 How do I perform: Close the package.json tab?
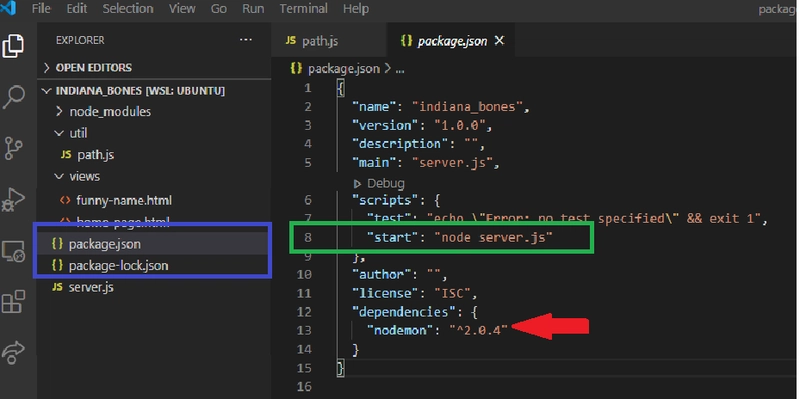pyautogui.click(x=499, y=41)
